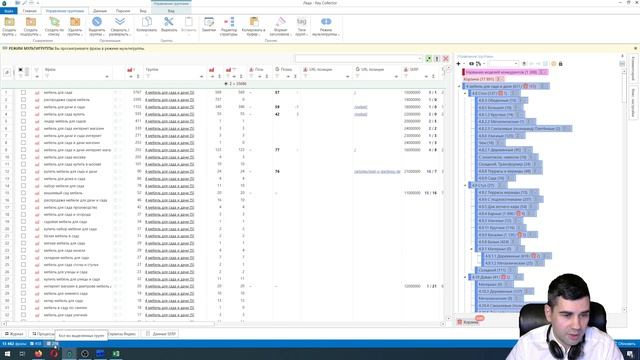Click the horizontal scrollbar under the table
The image size is (640, 360).
223,324
